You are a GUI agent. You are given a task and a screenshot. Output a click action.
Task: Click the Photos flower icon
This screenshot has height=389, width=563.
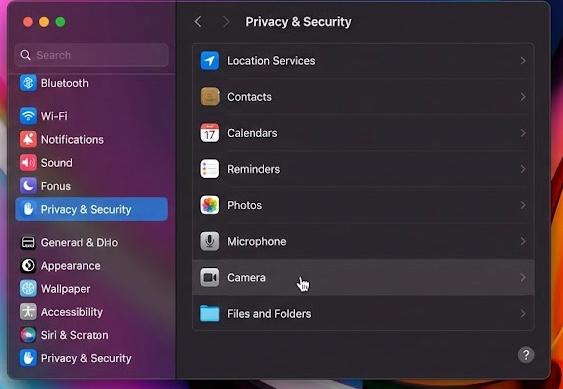click(210, 205)
